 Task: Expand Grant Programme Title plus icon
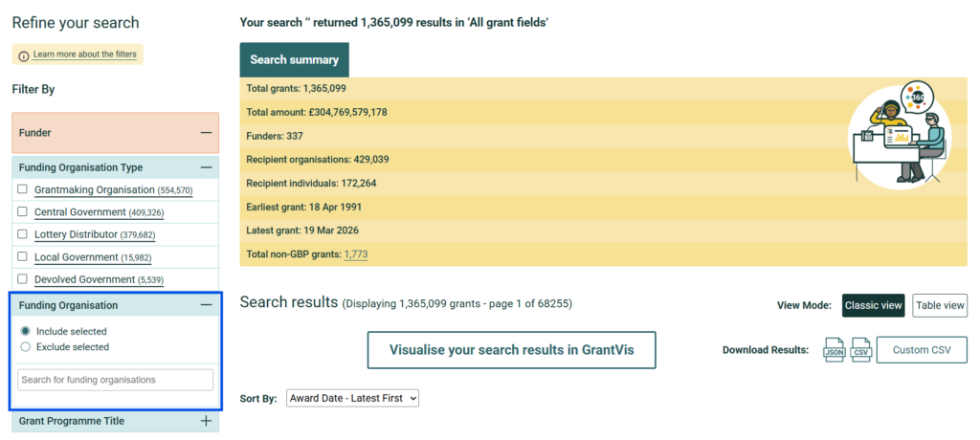pos(206,421)
